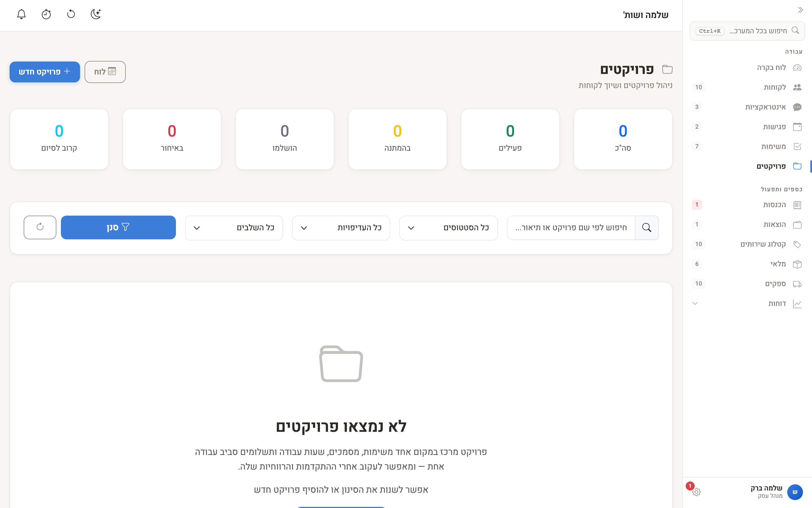Viewport: 812px width, 508px height.
Task: Focus the project name search field
Action: [x=571, y=228]
